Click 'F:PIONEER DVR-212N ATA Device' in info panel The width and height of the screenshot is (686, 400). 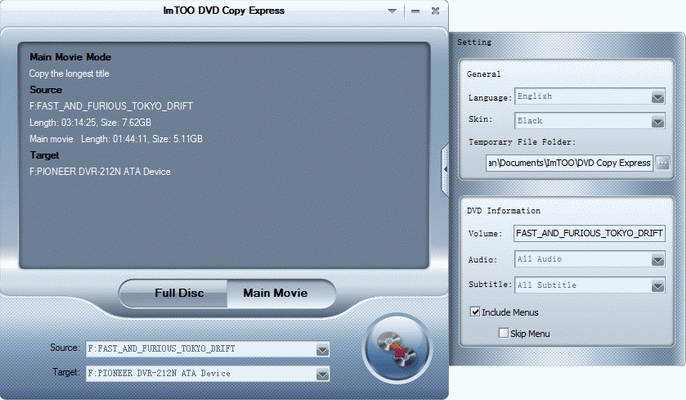coord(100,172)
